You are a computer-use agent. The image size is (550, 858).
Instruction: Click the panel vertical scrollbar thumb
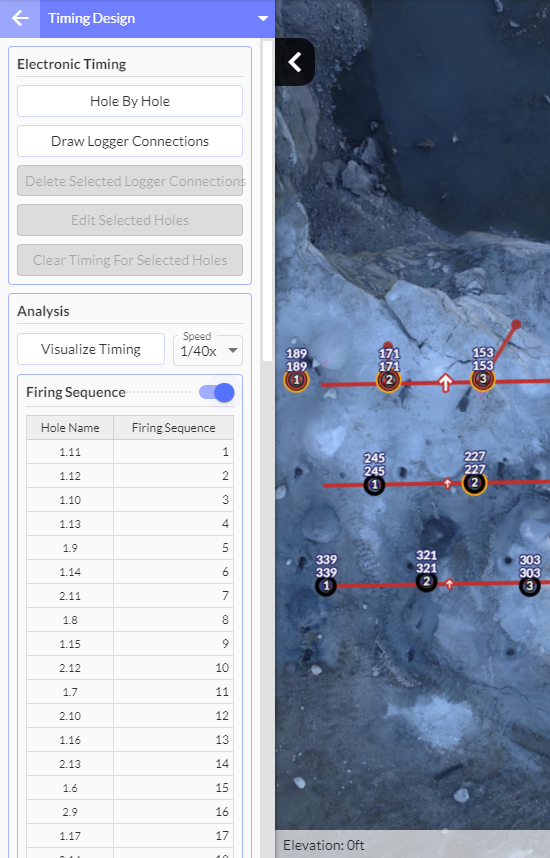tap(268, 200)
